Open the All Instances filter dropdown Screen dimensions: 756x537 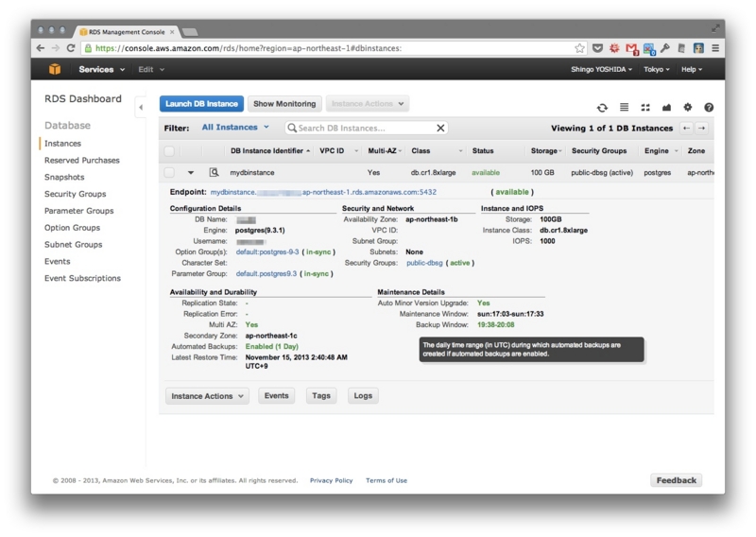(235, 128)
